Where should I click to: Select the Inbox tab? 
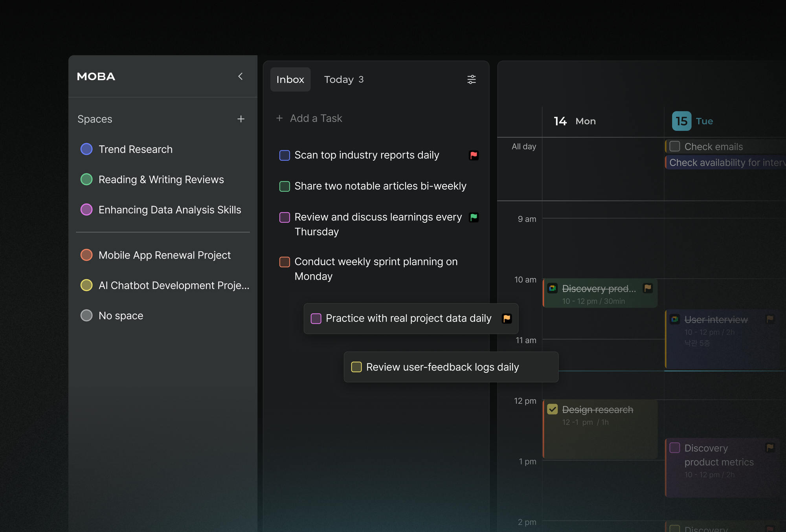click(x=290, y=79)
